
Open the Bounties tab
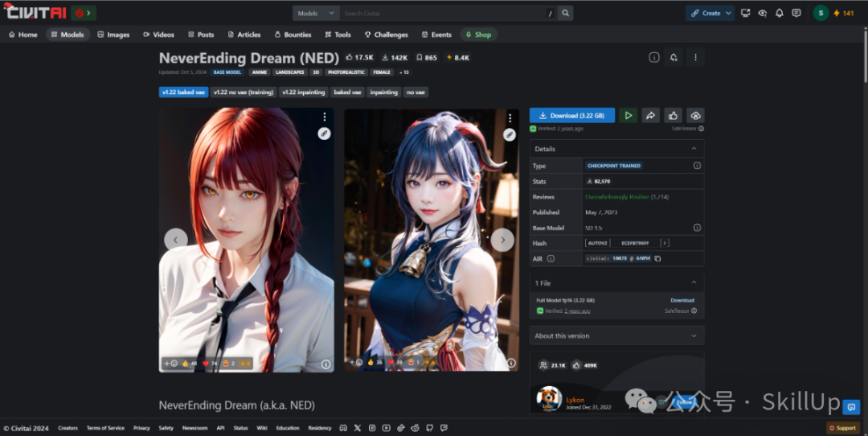[x=293, y=35]
